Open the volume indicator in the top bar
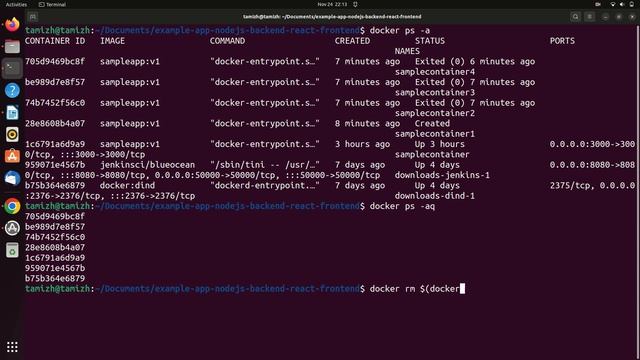This screenshot has width=640, height=360. click(x=622, y=4)
